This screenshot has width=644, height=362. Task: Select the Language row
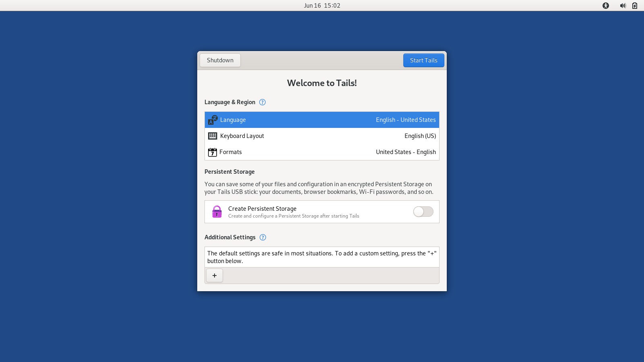pos(322,120)
